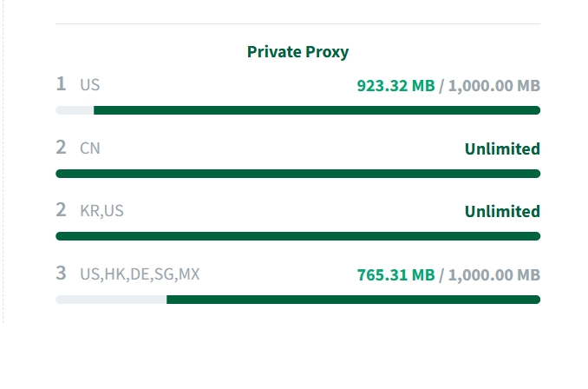The height and width of the screenshot is (389, 588).
Task: Click the number 2 beside CN
Action: pos(61,148)
